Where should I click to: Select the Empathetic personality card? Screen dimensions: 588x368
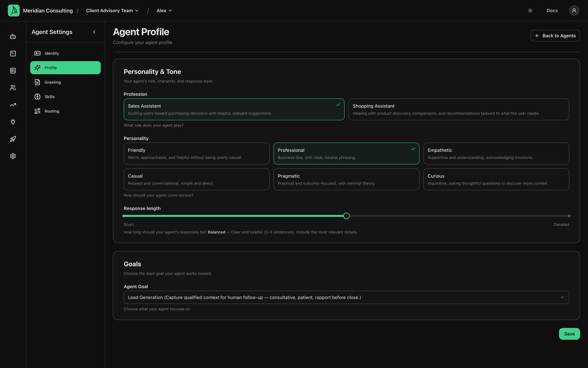(x=496, y=153)
